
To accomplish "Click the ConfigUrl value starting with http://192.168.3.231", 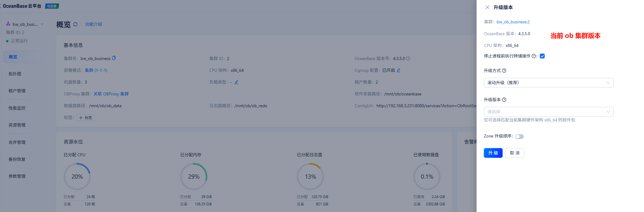I will [426, 106].
